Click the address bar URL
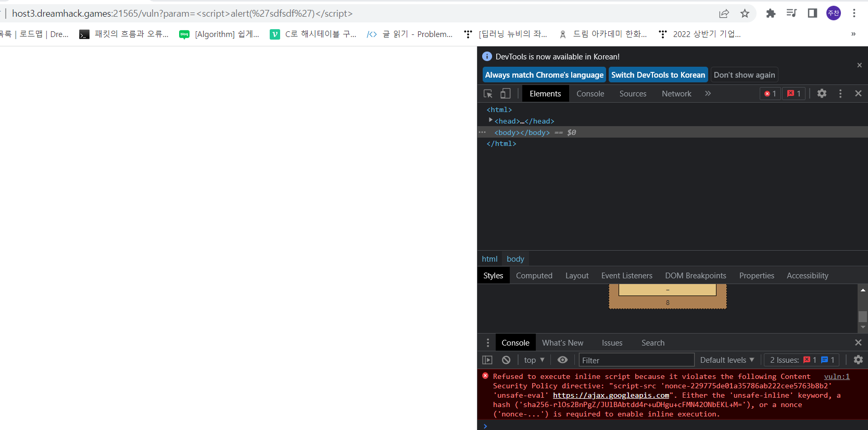 182,14
